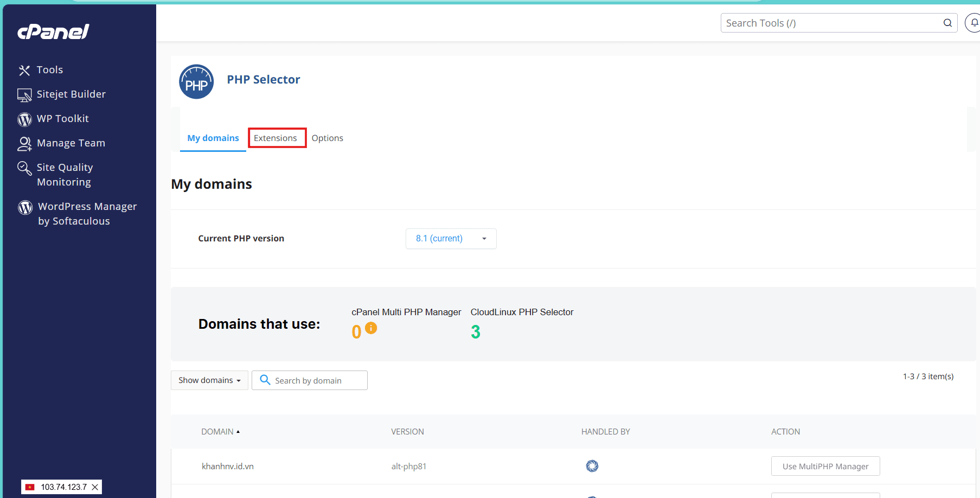Click the WordPress Manager by Softaculous icon
980x498 pixels.
tap(25, 207)
